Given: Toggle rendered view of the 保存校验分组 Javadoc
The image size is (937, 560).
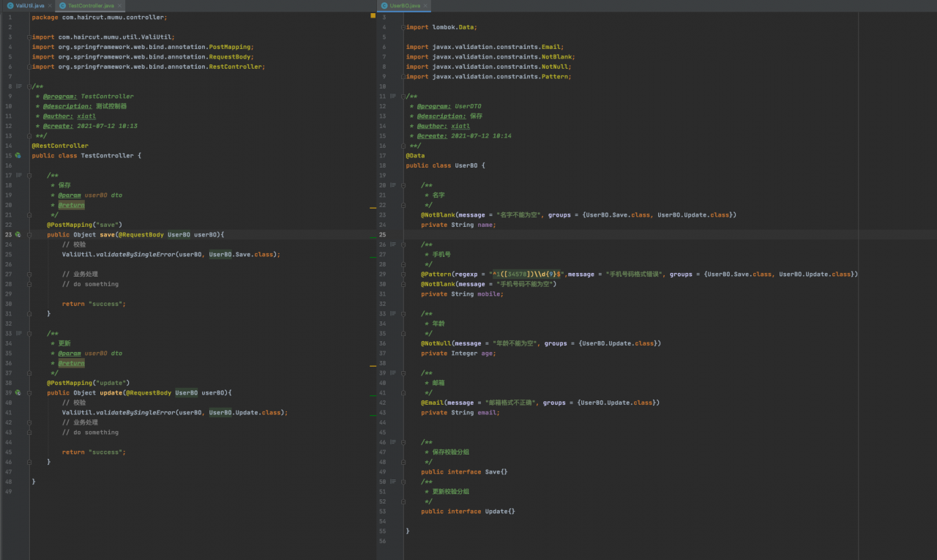Looking at the screenshot, I should pyautogui.click(x=393, y=442).
